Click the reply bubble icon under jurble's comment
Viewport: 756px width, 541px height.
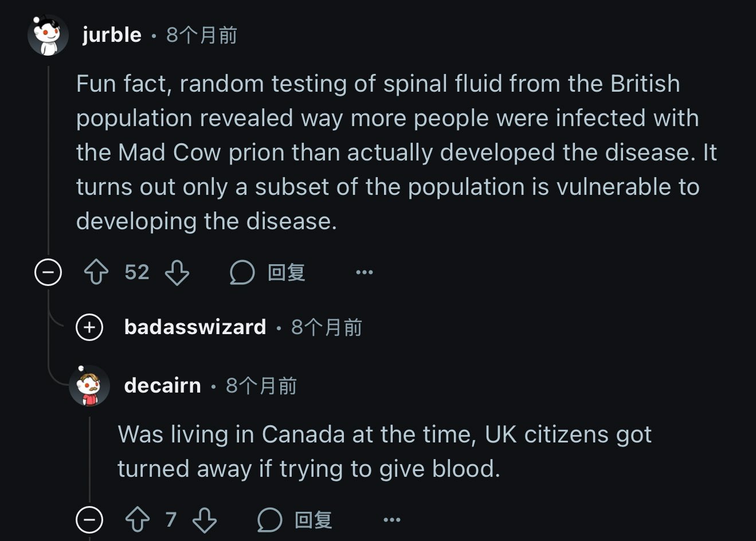(242, 273)
